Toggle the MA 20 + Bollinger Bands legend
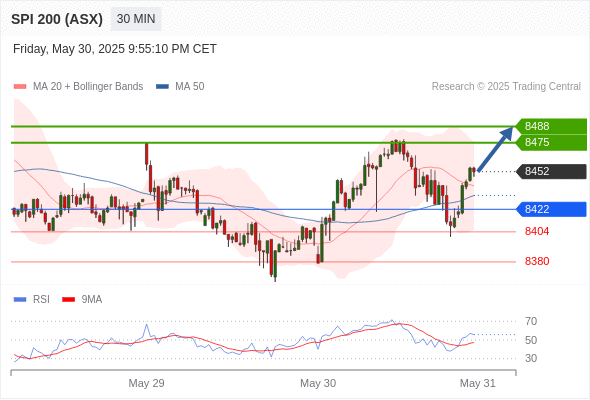The width and height of the screenshot is (590, 400). click(78, 87)
